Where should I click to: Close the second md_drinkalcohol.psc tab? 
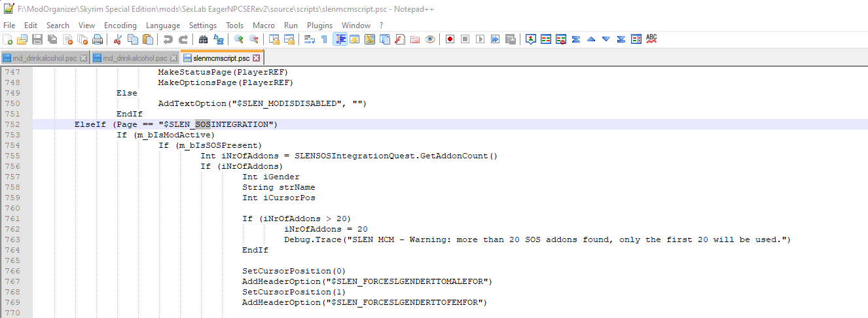click(173, 58)
